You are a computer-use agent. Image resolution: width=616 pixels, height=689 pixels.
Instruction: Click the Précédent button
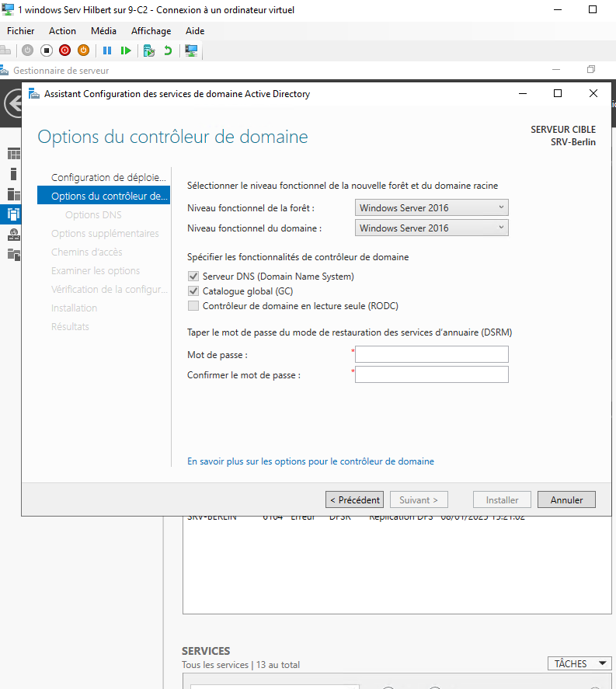(354, 500)
